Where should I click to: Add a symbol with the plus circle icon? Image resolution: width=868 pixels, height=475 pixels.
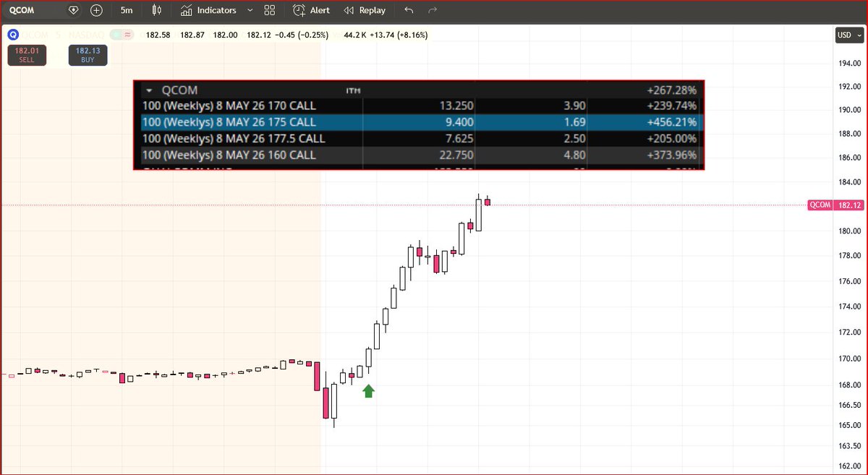pos(96,11)
